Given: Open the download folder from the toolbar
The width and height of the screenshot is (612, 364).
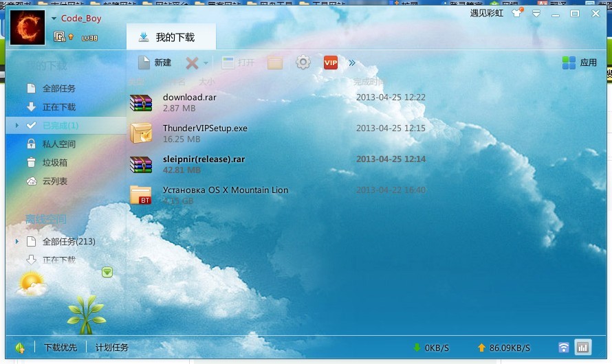Looking at the screenshot, I should click(275, 63).
